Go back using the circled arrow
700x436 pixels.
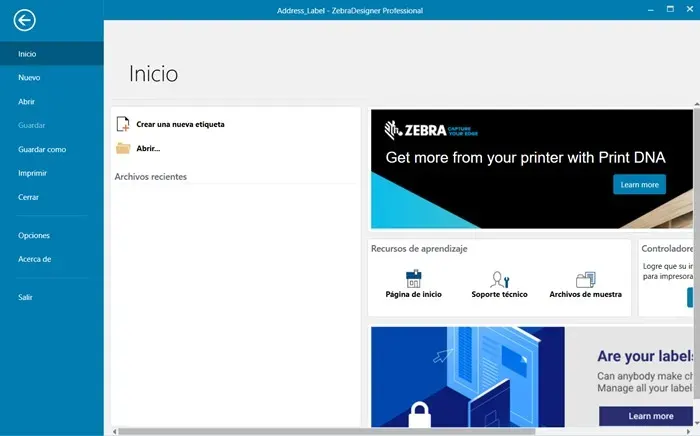coord(25,20)
